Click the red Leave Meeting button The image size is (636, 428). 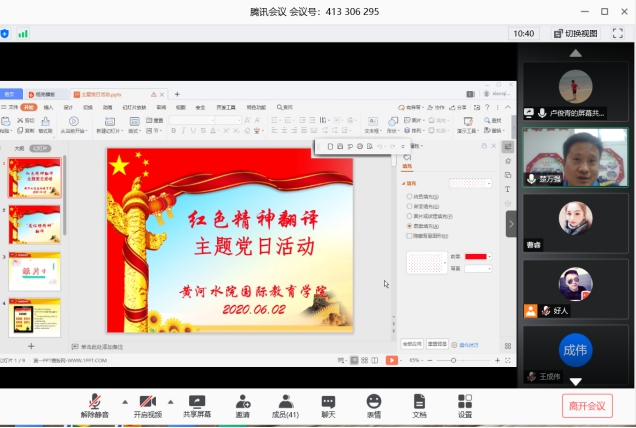586,405
